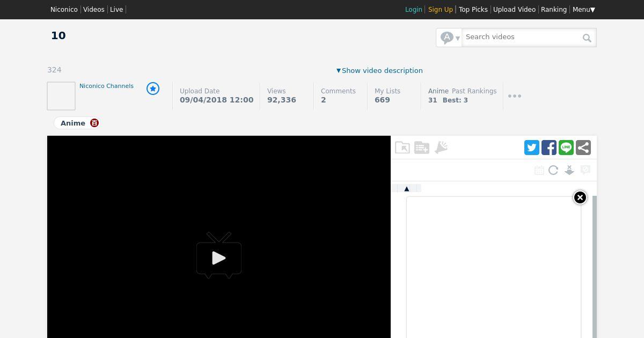Go to Niconico home
The width and height of the screenshot is (644, 338).
(64, 10)
